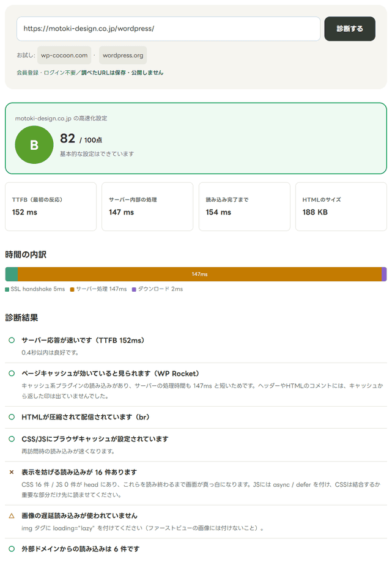The width and height of the screenshot is (392, 565).
Task: Click the 診断する button
Action: click(349, 29)
